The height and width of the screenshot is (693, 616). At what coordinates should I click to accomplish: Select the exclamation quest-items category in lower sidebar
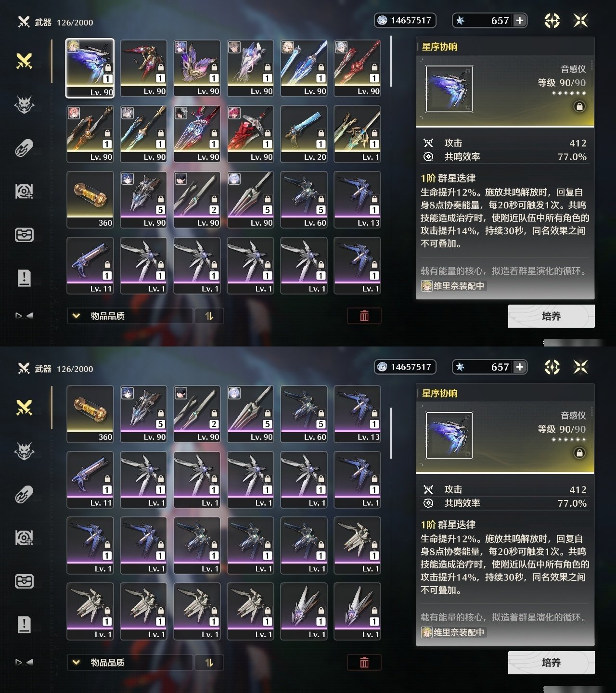click(x=24, y=624)
